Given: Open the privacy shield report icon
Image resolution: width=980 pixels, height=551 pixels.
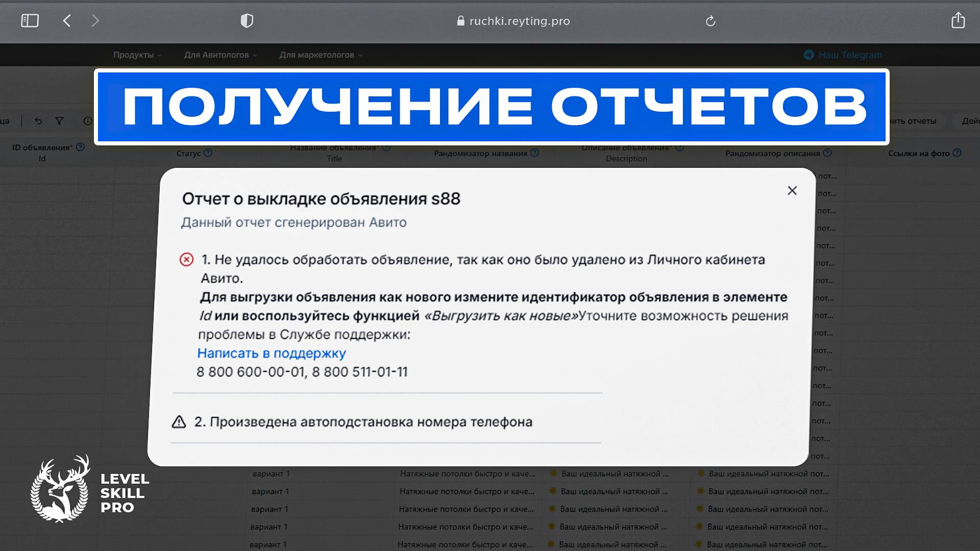Looking at the screenshot, I should click(247, 21).
